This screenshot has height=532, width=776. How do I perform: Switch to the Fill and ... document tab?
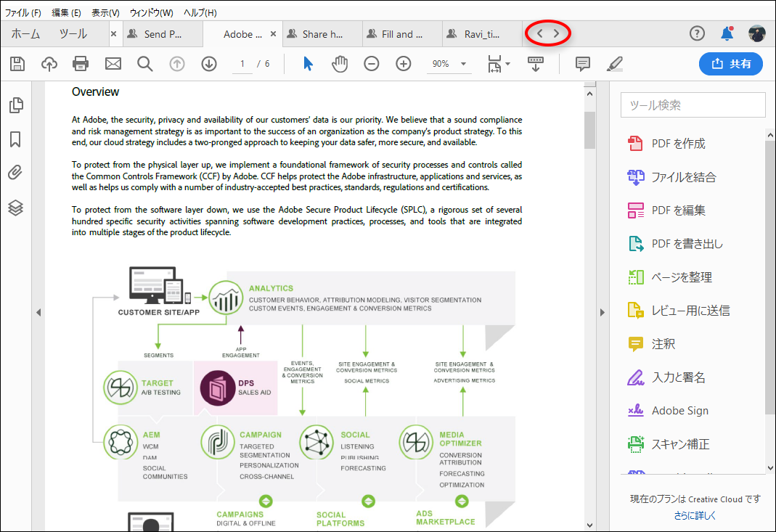pos(402,34)
